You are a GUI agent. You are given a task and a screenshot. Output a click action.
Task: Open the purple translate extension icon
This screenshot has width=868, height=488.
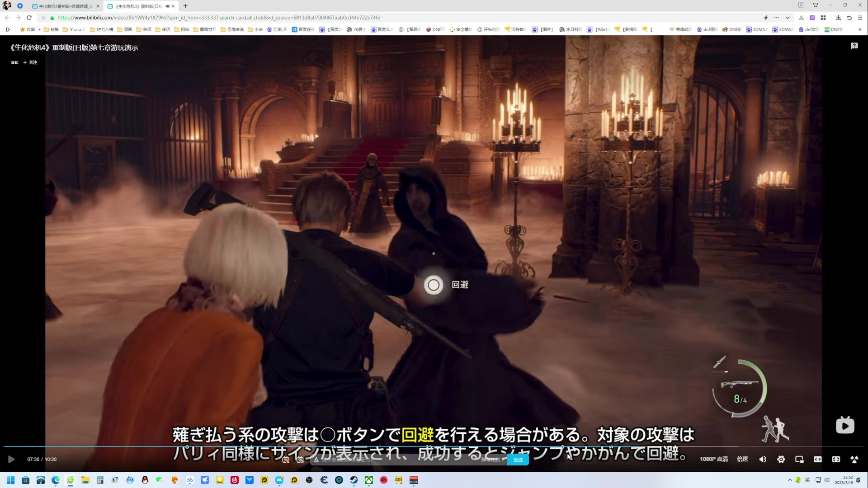tap(812, 18)
